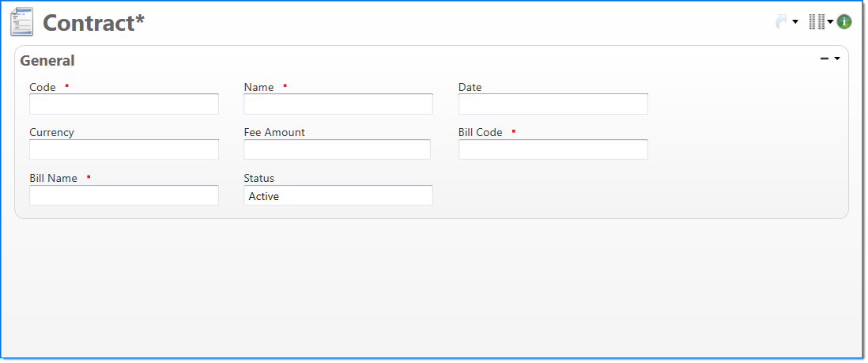
Task: Click the Currency field
Action: tap(124, 149)
